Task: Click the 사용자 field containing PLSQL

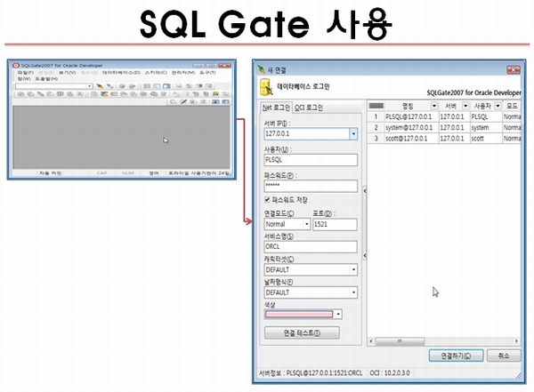Action: (311, 160)
